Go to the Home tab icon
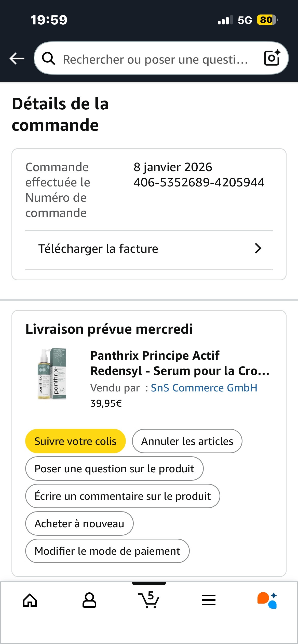This screenshot has width=298, height=644. pos(30,600)
